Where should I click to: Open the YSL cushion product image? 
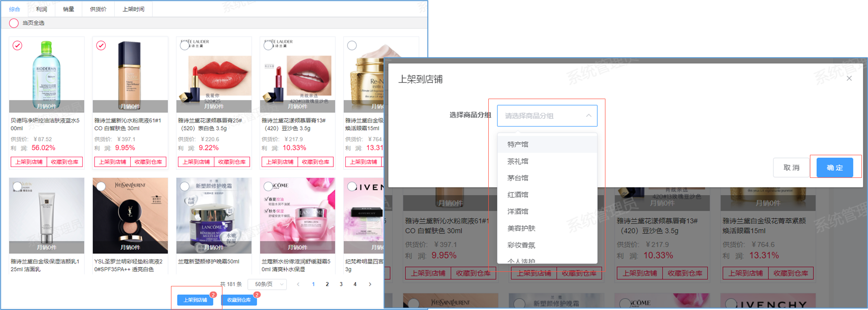[130, 216]
